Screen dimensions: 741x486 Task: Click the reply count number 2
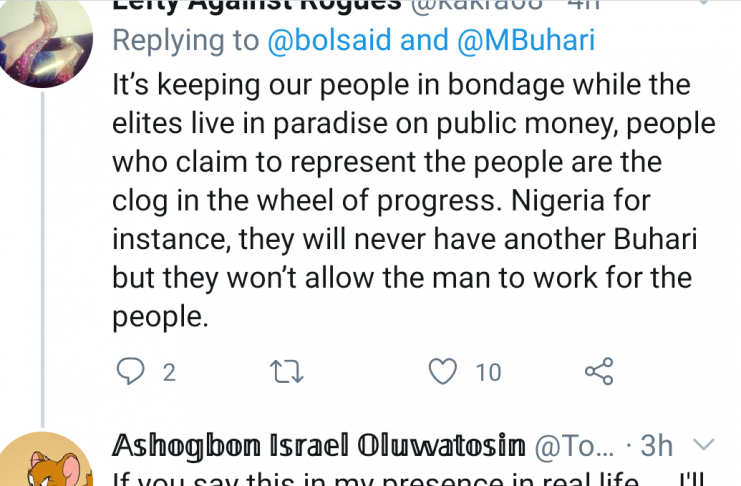pyautogui.click(x=169, y=373)
